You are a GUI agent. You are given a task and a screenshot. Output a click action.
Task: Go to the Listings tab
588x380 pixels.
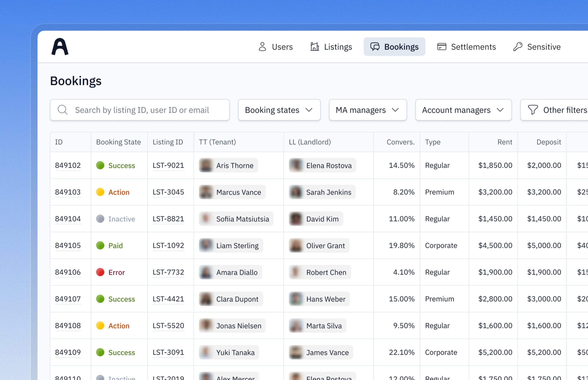point(331,47)
